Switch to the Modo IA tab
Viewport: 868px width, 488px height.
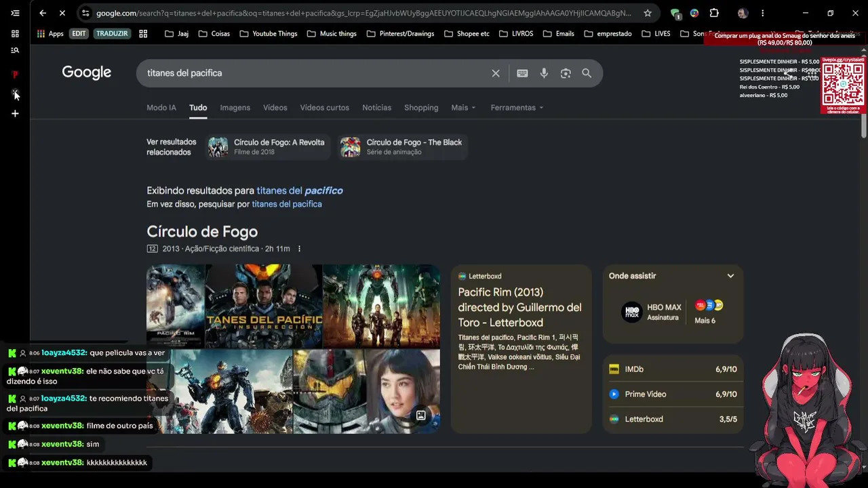pos(161,108)
